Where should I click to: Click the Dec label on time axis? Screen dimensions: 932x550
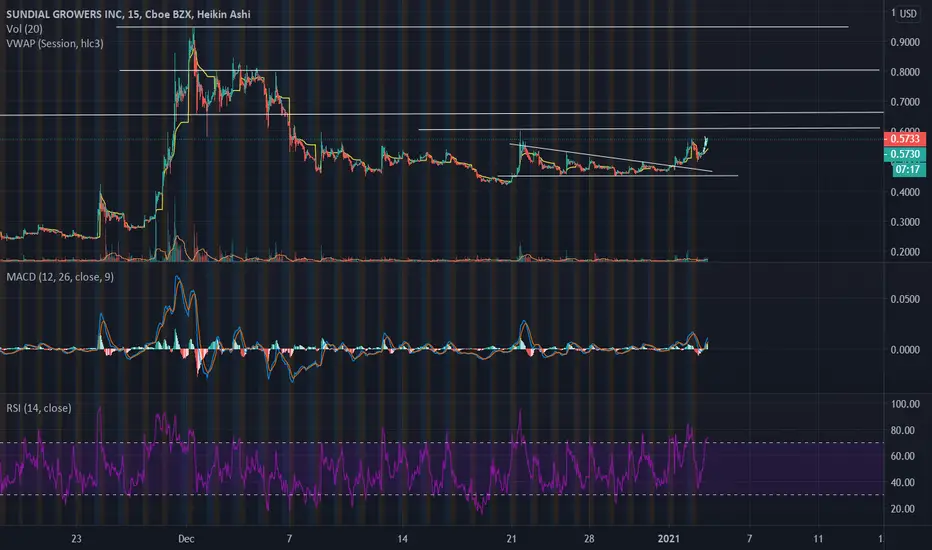[186, 539]
